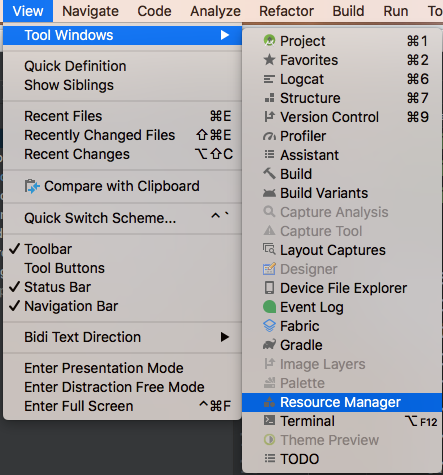Click the Compare with Clipboard icon

coord(32,186)
